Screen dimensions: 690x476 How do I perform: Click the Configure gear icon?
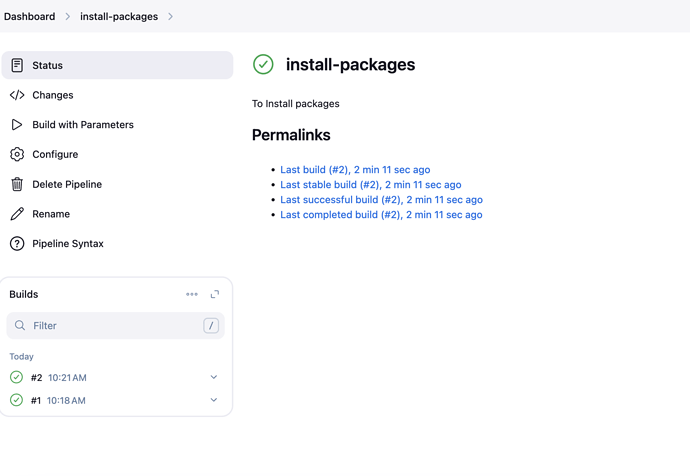(x=17, y=155)
